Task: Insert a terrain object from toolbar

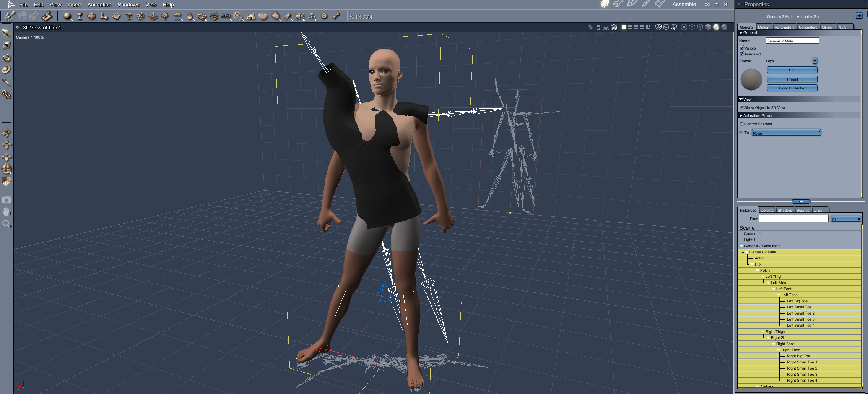Action: (x=153, y=16)
